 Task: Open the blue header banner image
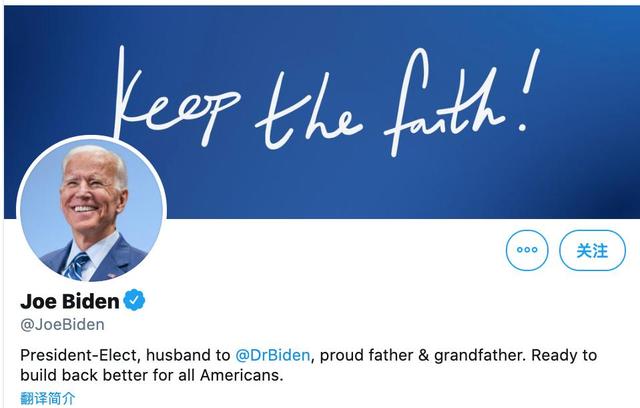click(322, 112)
